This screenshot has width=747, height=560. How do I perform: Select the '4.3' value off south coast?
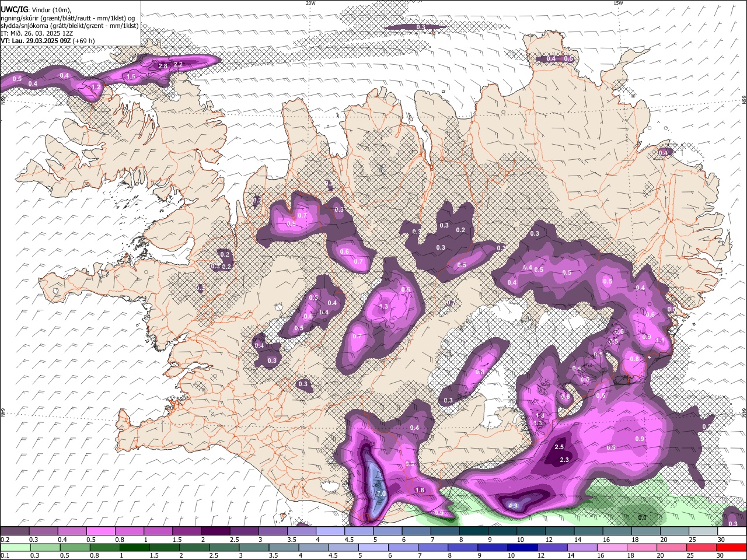tap(514, 505)
